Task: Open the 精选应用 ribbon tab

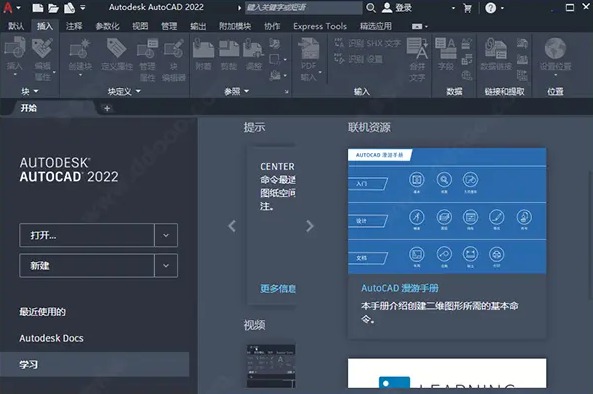Action: pyautogui.click(x=376, y=26)
